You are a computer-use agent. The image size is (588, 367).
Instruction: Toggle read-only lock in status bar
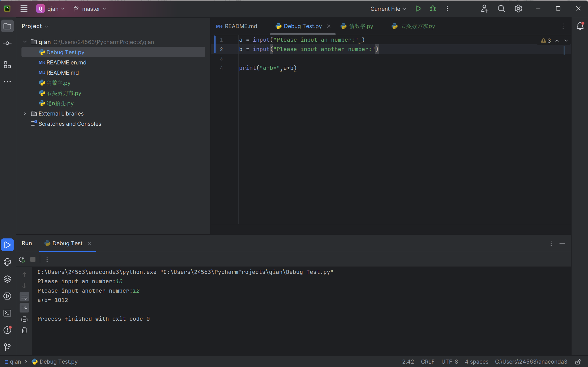[578, 362]
